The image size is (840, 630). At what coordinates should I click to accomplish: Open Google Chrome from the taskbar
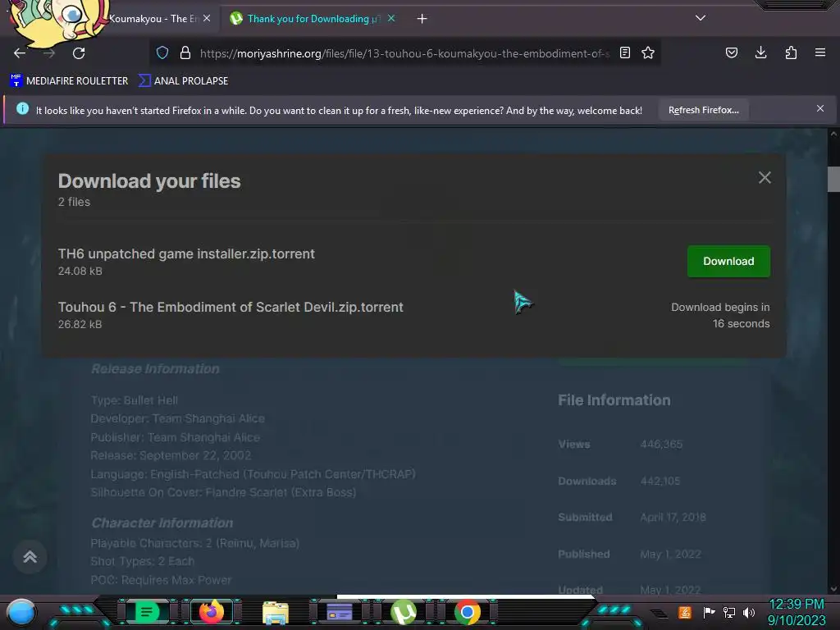(x=467, y=612)
